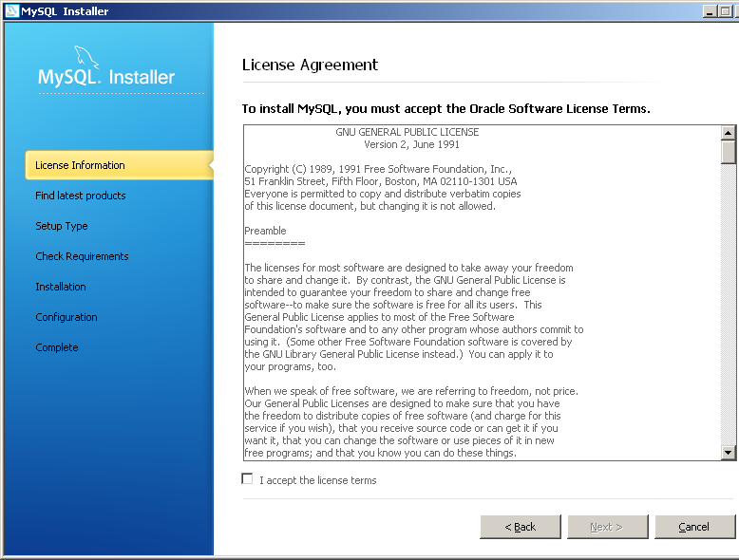
Task: Click the license text scroll-down arrow
Action: click(729, 453)
